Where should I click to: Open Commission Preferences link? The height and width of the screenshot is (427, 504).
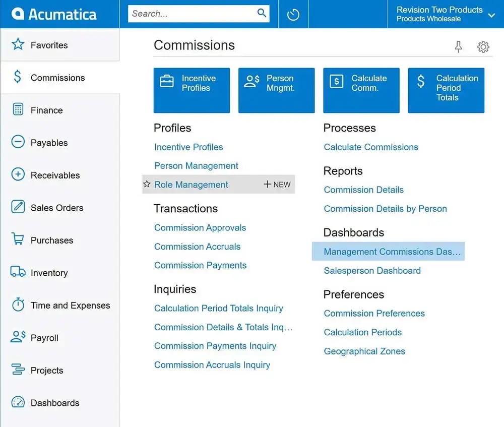coord(374,313)
